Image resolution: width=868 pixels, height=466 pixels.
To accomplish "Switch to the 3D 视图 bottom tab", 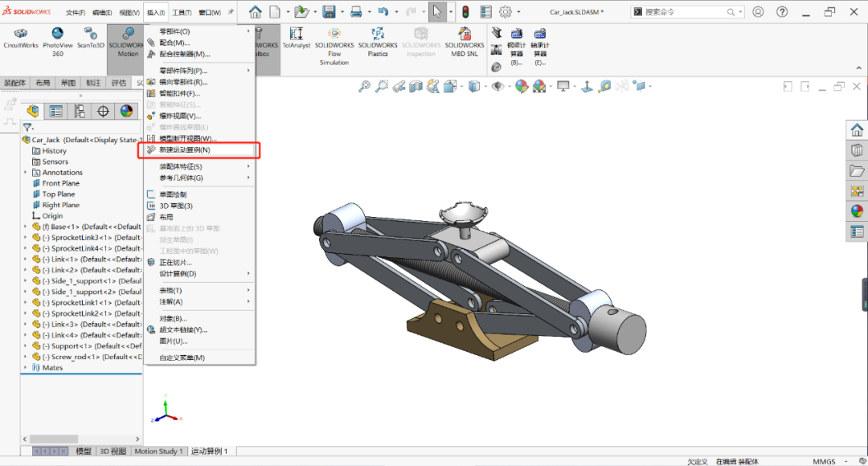I will click(113, 451).
